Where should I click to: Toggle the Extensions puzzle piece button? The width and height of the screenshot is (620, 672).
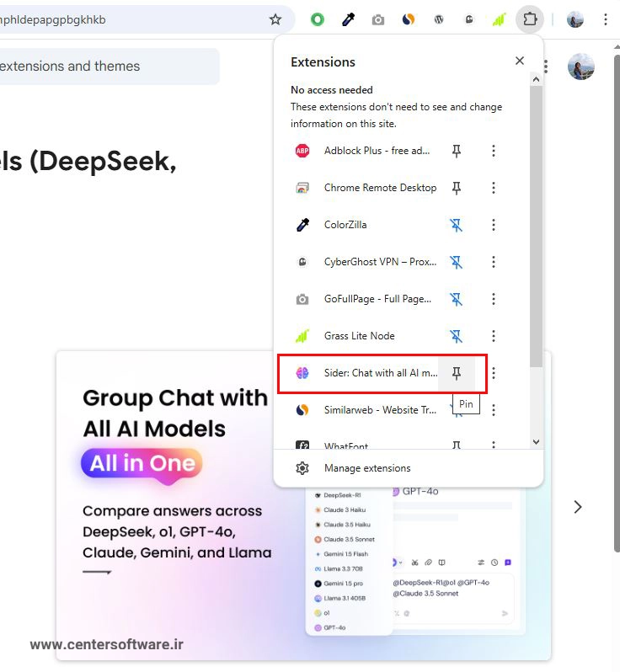click(530, 19)
